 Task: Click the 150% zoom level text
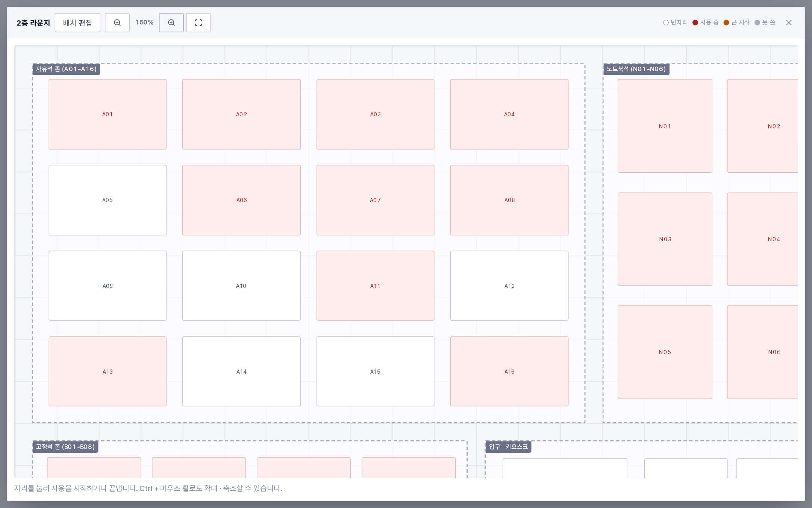144,23
